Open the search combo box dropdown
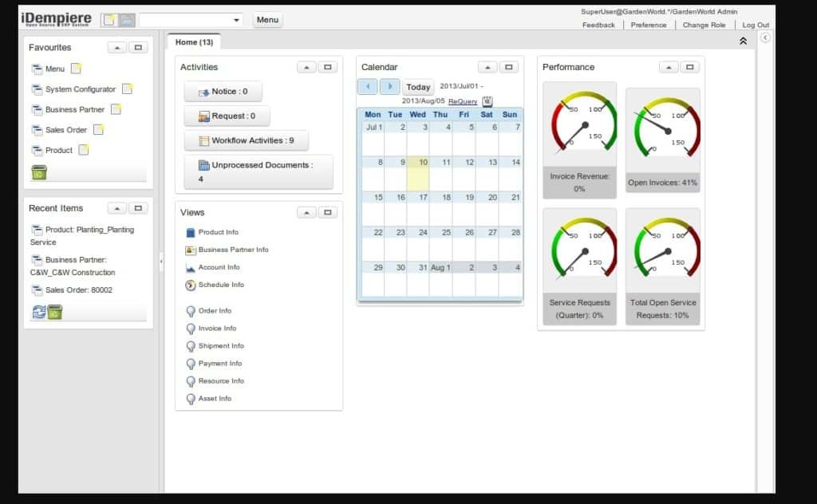 click(237, 20)
